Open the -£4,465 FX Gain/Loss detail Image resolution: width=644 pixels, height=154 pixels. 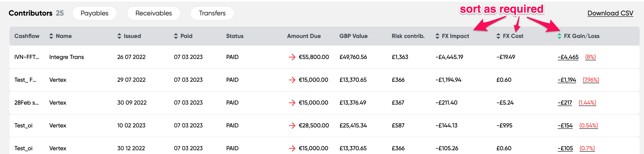tap(568, 57)
